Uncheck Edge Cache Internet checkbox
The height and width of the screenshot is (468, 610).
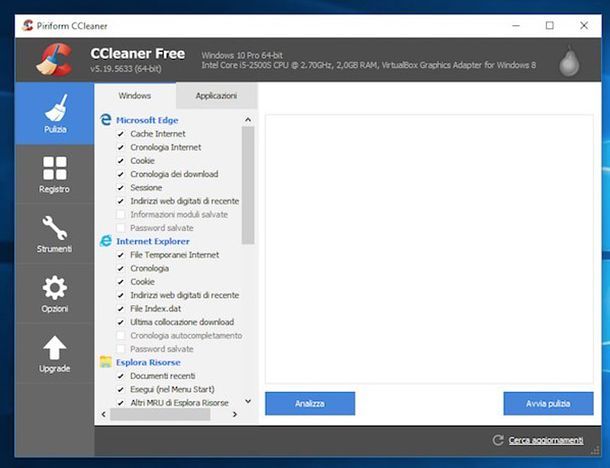click(121, 134)
